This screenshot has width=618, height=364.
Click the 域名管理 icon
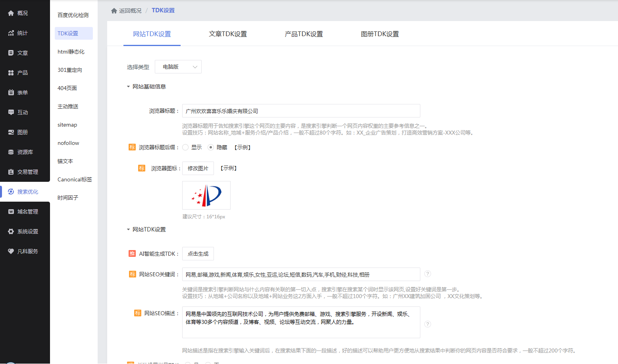pyautogui.click(x=11, y=212)
